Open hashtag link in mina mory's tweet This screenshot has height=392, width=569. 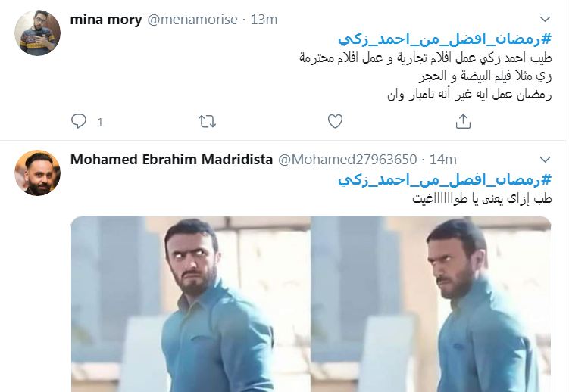[445, 39]
